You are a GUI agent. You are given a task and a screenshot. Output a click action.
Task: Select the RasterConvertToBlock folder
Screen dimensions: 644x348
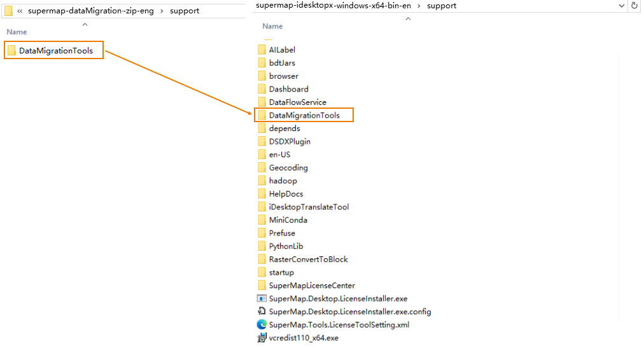coord(308,260)
